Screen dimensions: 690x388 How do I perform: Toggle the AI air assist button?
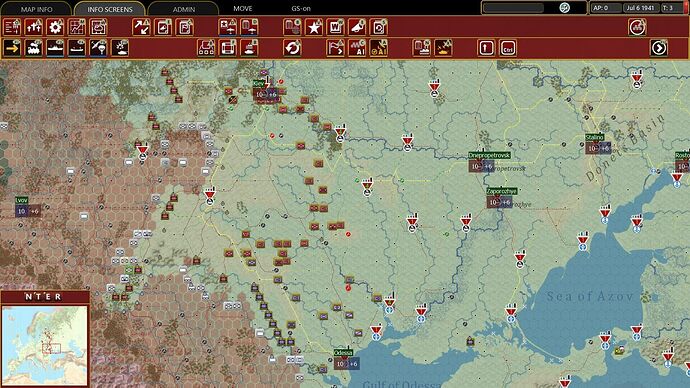pos(379,48)
